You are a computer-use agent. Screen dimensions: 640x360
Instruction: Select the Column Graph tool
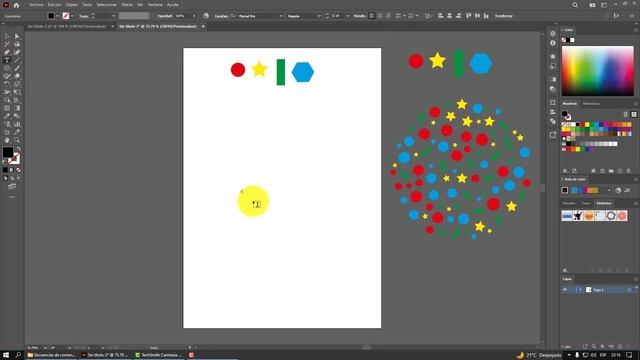point(17,124)
